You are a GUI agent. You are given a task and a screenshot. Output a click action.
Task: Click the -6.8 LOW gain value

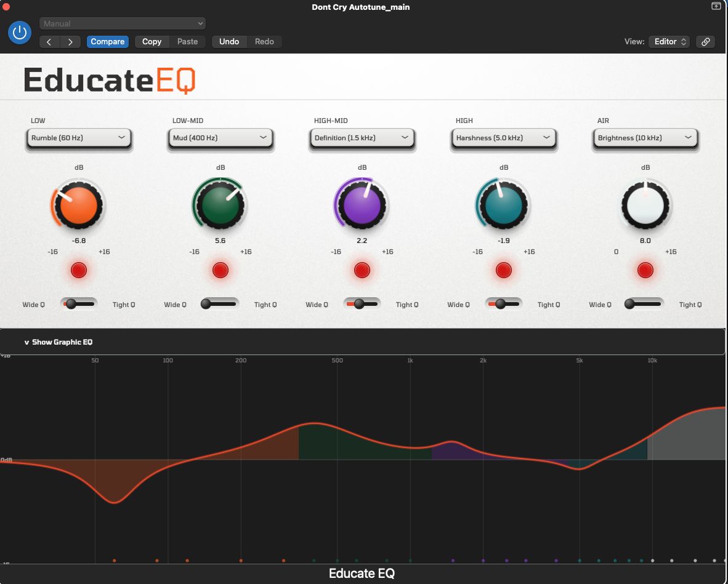[79, 241]
